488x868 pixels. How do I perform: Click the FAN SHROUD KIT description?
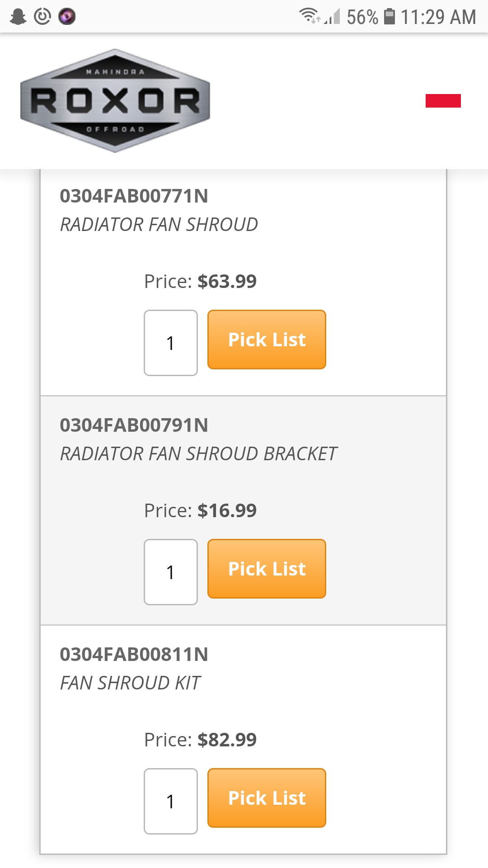(131, 683)
